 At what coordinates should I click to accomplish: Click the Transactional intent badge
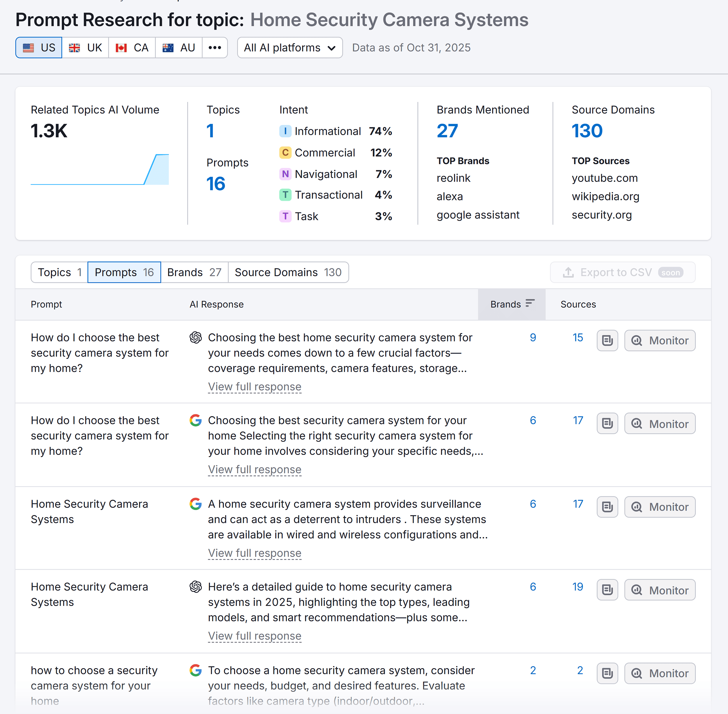(286, 195)
